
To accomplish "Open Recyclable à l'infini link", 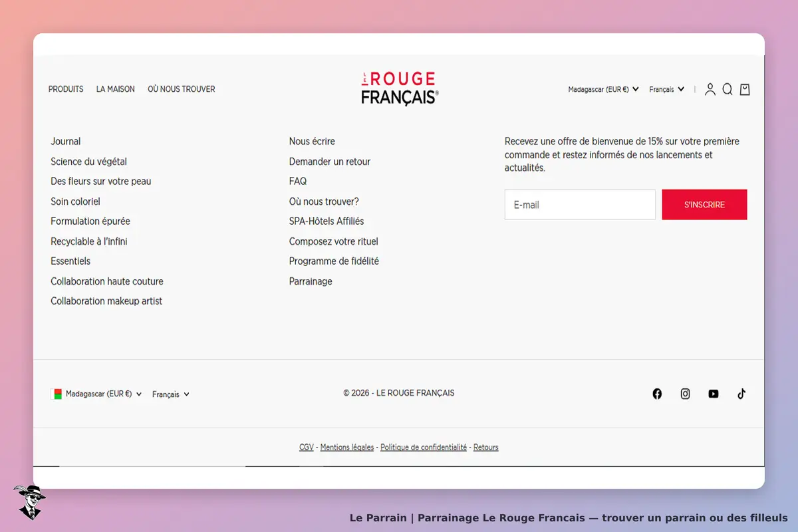I will (89, 241).
